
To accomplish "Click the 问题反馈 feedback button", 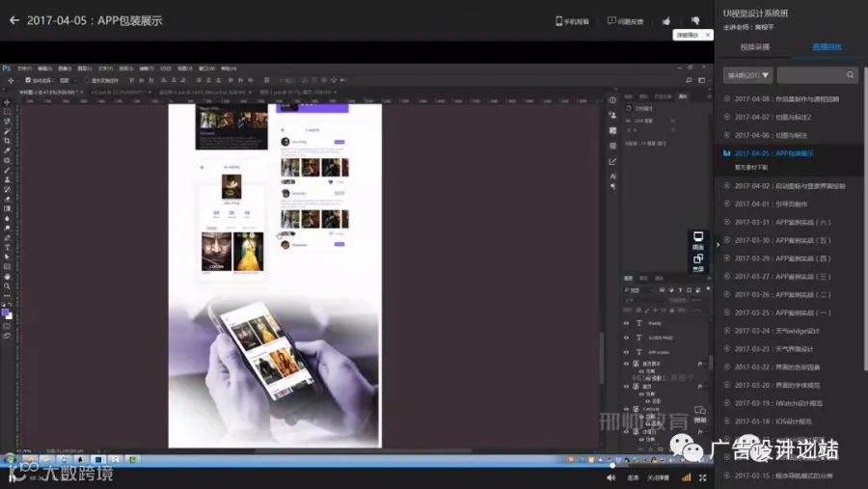I will click(x=626, y=21).
